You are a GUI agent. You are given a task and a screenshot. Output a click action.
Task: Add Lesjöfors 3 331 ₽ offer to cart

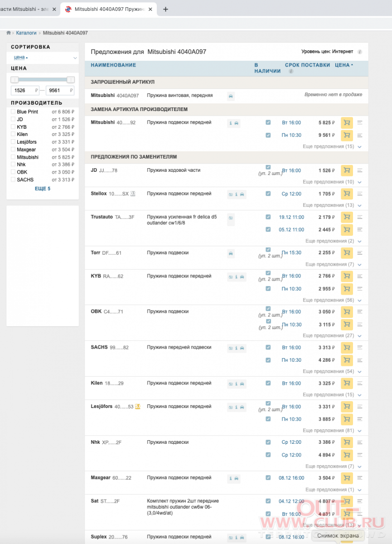347,407
